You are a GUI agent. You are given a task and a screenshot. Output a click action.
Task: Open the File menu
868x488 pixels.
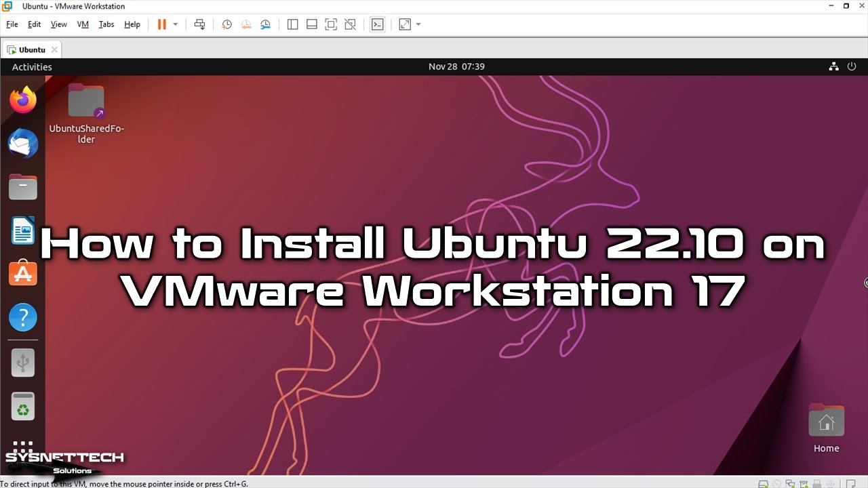[12, 24]
